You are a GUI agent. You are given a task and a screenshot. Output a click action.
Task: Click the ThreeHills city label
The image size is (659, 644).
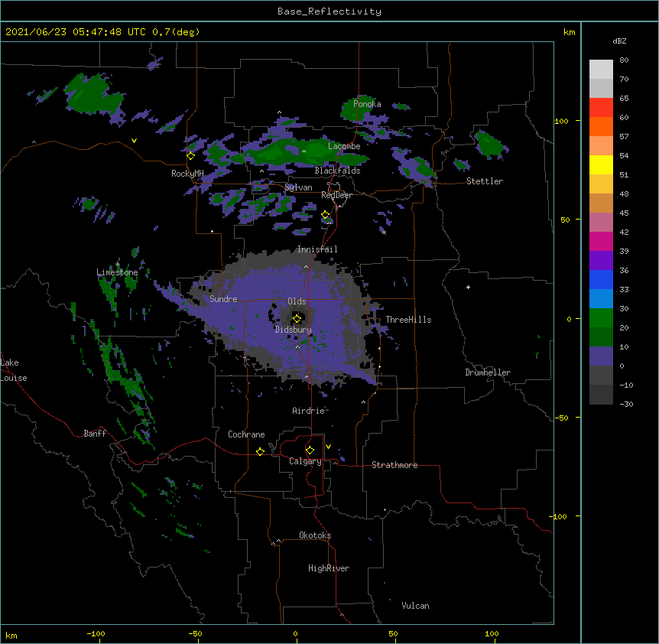click(x=408, y=320)
